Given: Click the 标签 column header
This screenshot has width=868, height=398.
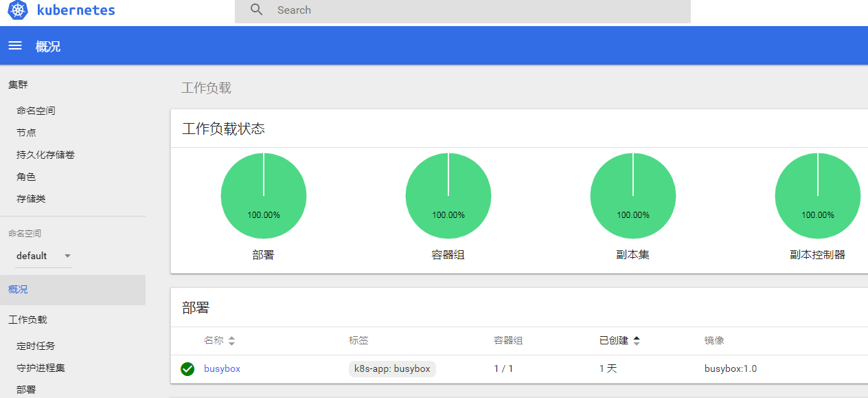Looking at the screenshot, I should point(358,340).
